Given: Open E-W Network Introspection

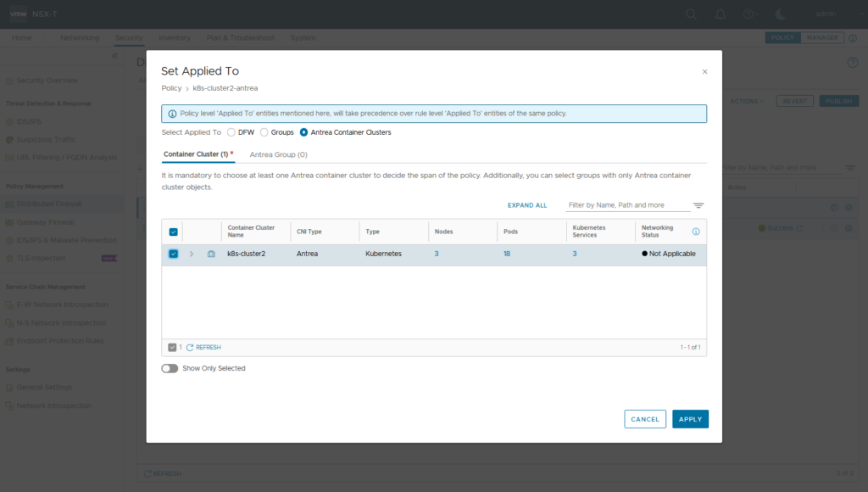Looking at the screenshot, I should pos(62,305).
